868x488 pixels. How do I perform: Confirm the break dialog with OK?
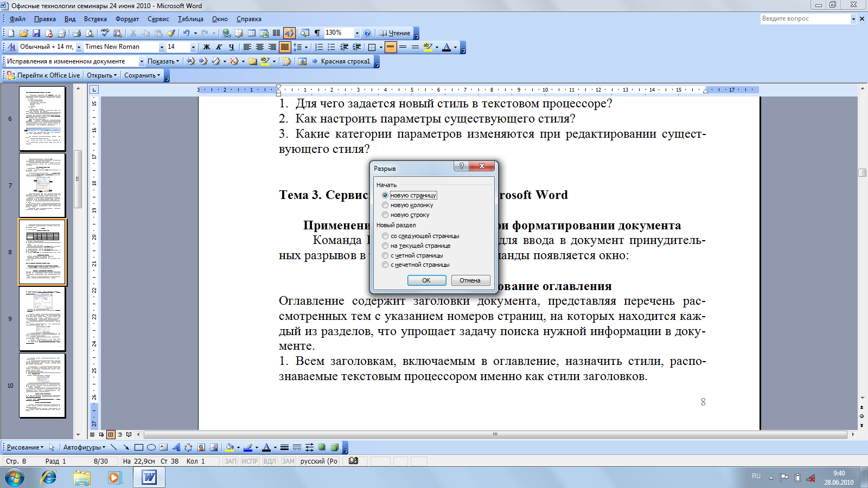point(426,280)
